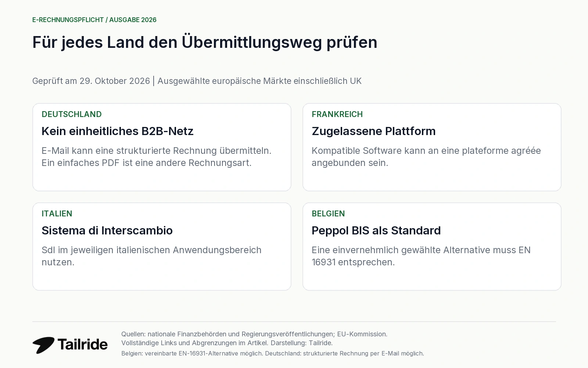Image resolution: width=588 pixels, height=368 pixels.
Task: Select heading 'Zugelassene Plattform'
Action: coord(373,131)
